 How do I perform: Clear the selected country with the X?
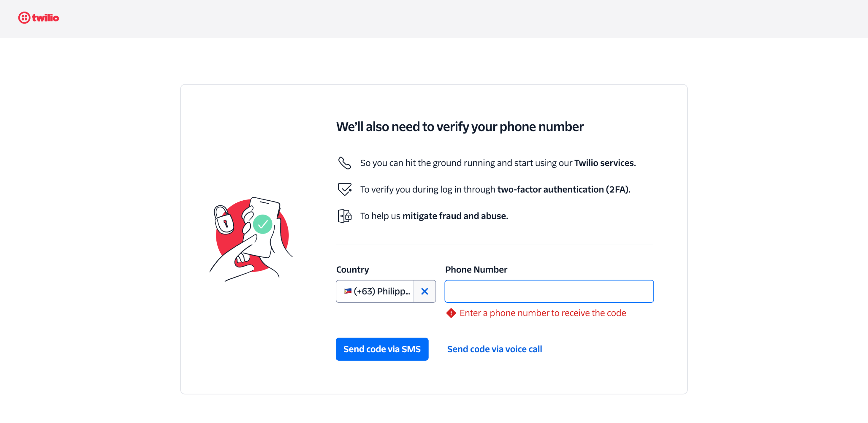tap(425, 291)
